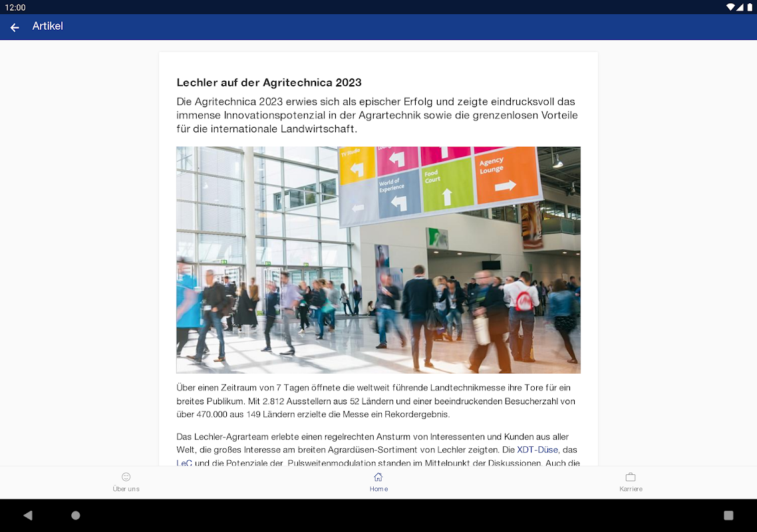Select headline Lechler auf der Agritechnica 2023
The width and height of the screenshot is (757, 532).
click(x=269, y=82)
